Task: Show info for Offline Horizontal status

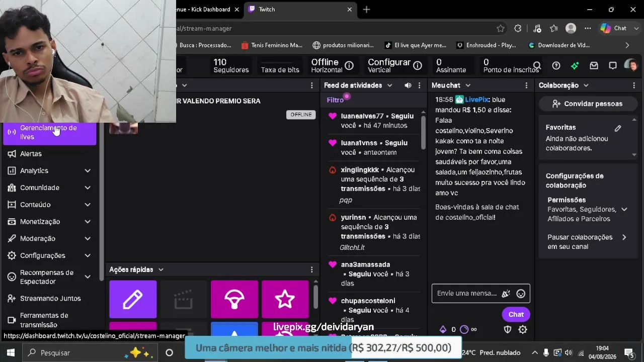Action: 349,65
